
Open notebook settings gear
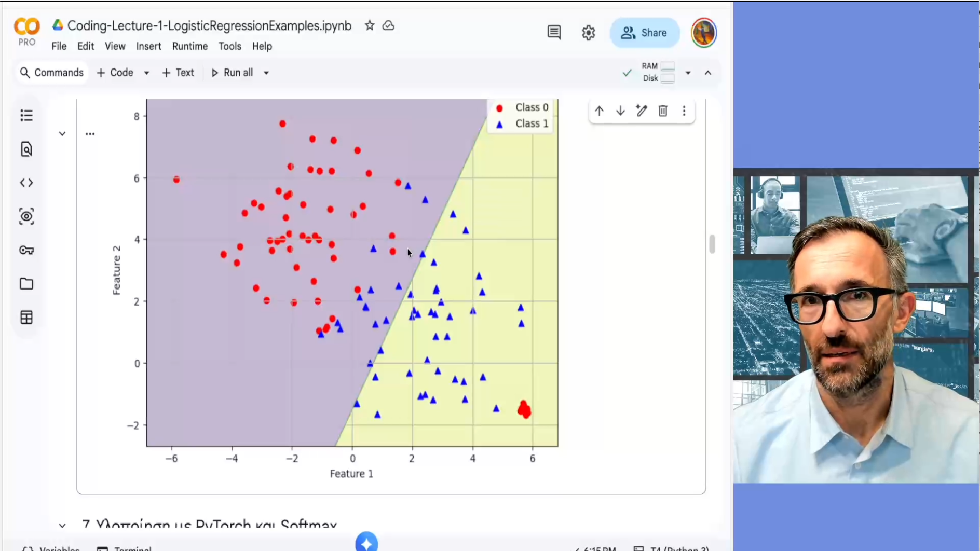(x=588, y=33)
